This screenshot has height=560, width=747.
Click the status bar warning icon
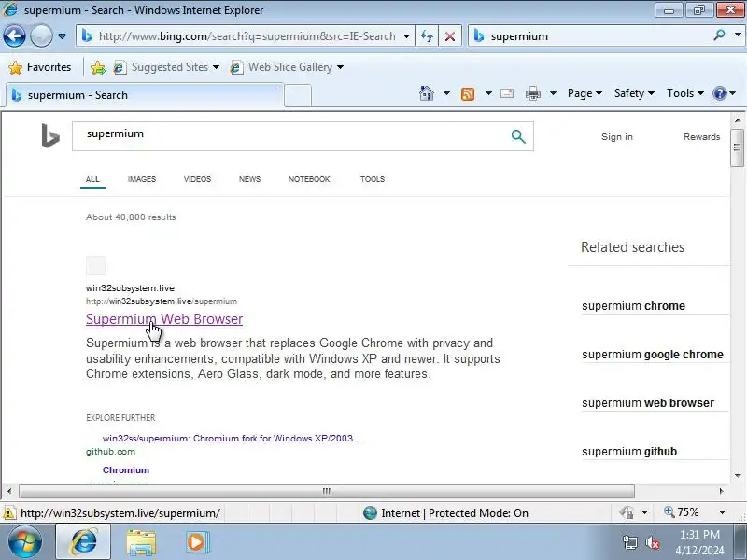point(8,513)
